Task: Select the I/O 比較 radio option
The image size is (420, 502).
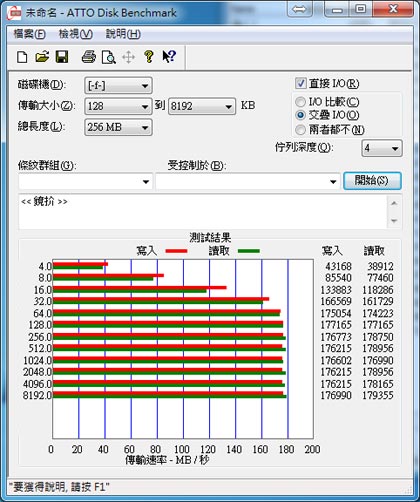Action: click(x=300, y=102)
